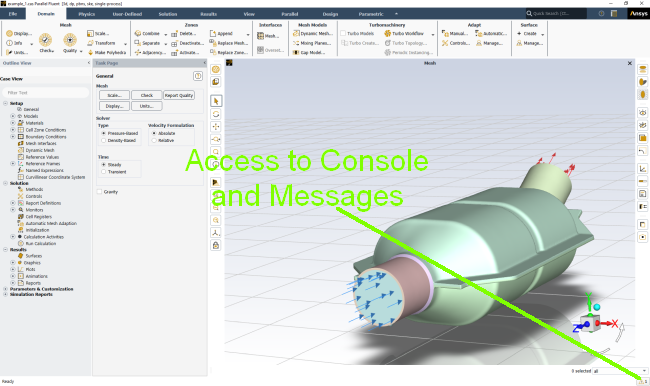
Task: Expand Cell Zone Conditions node
Action: coord(13,130)
